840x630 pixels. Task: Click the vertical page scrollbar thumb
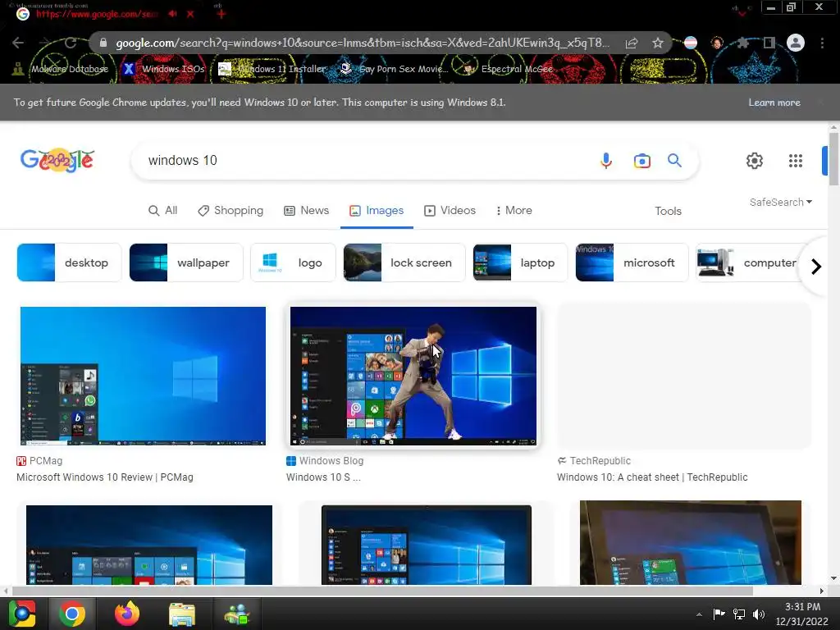[x=833, y=159]
